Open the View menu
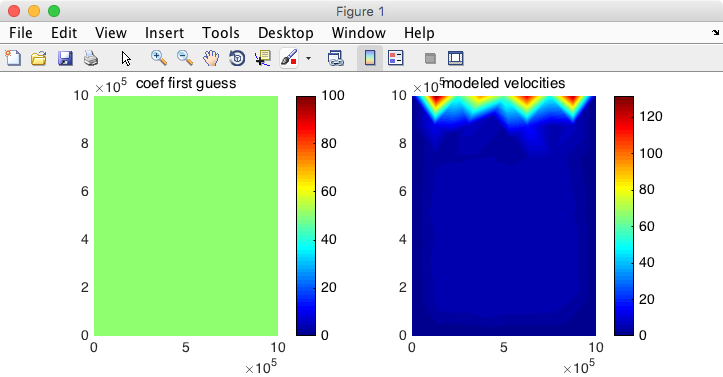The image size is (723, 377). (111, 33)
